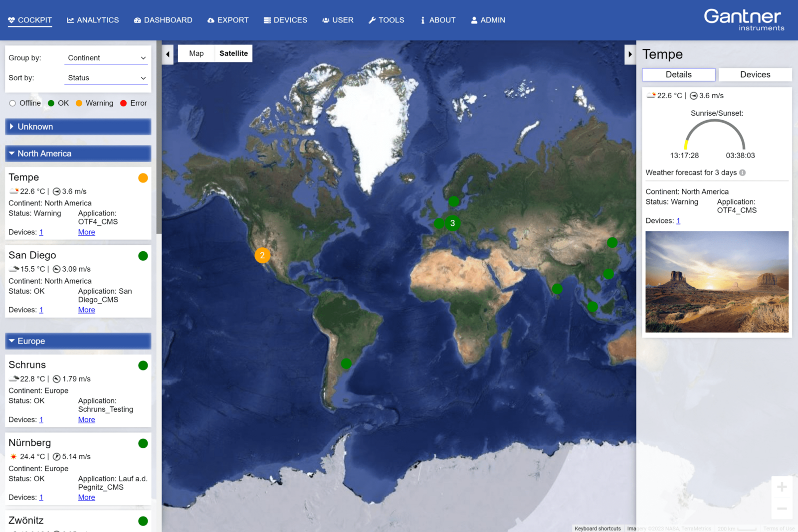Click San Diego wind direction icon
Viewport: 798px width, 532px height.
[x=56, y=269]
